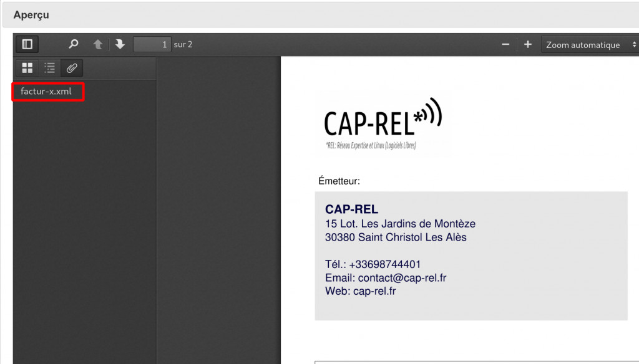Click the contact@cap-rel.fr email text
Viewport: 639px width, 364px height.
(402, 278)
